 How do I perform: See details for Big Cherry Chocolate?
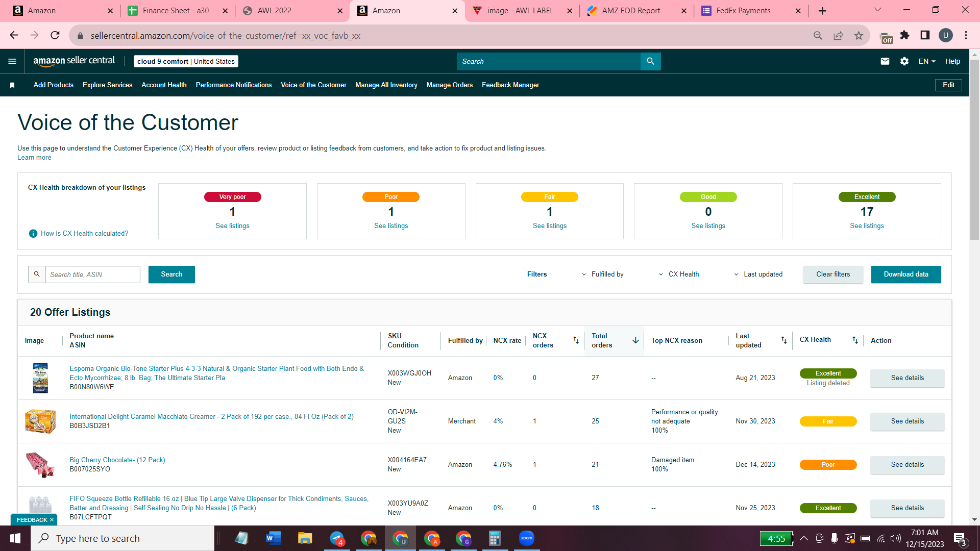click(907, 465)
